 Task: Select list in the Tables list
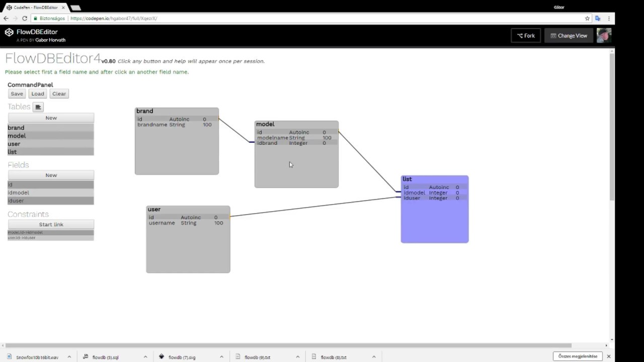click(51, 152)
